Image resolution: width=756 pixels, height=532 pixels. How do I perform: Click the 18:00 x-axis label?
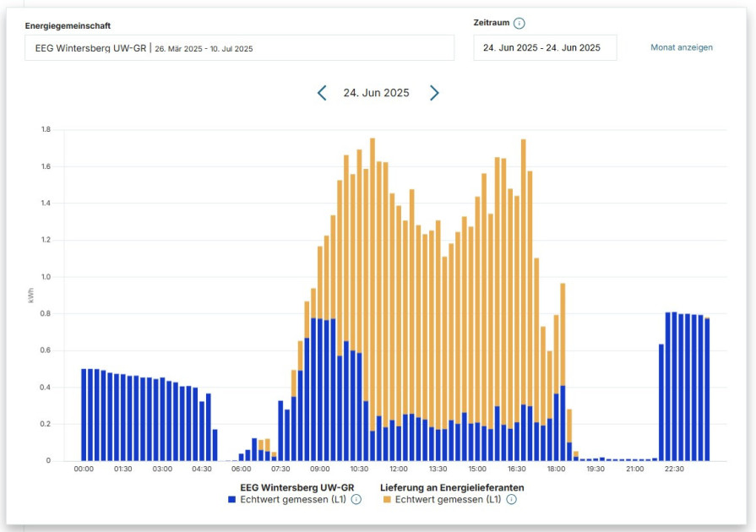tap(556, 469)
